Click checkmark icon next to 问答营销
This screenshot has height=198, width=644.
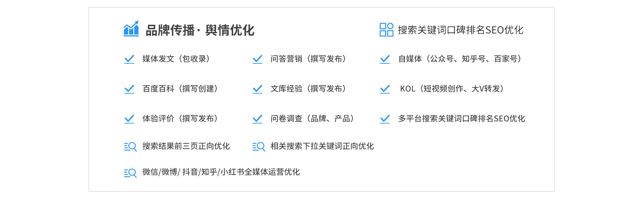click(257, 59)
